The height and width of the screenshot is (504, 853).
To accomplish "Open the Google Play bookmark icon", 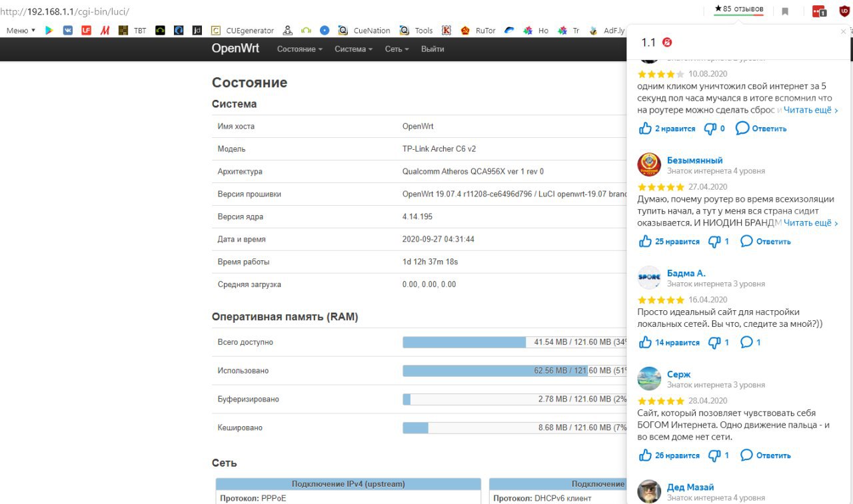I will [x=49, y=31].
